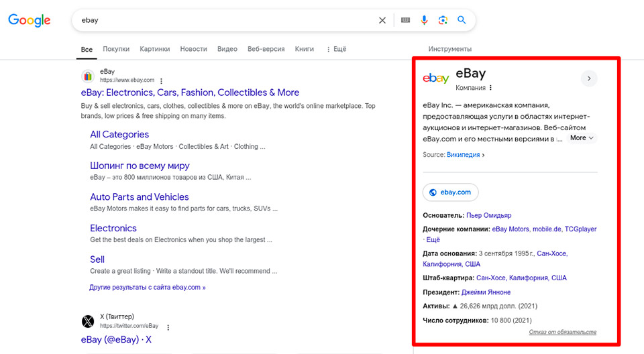Open Инструменты search tools

click(x=449, y=49)
